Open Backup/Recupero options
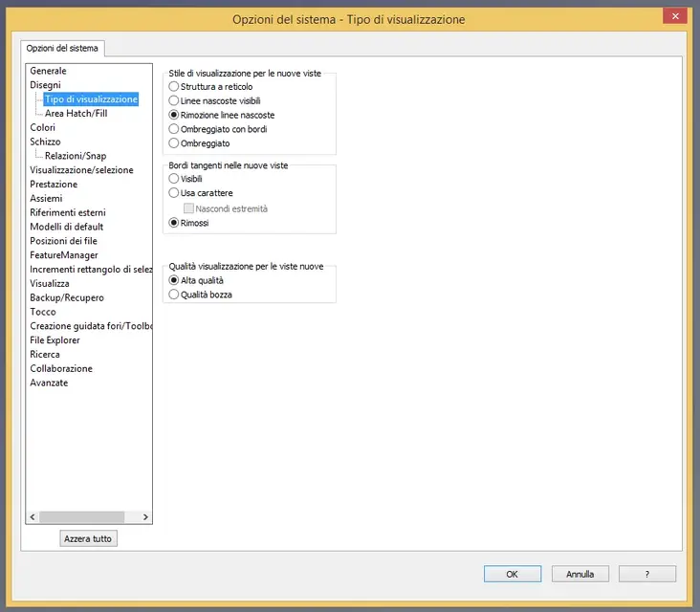 [67, 297]
